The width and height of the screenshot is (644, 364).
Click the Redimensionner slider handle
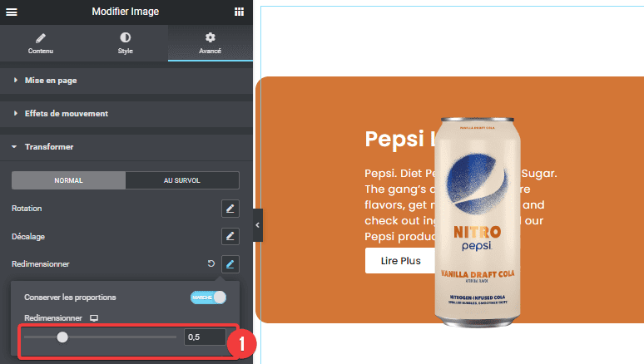[x=62, y=337]
